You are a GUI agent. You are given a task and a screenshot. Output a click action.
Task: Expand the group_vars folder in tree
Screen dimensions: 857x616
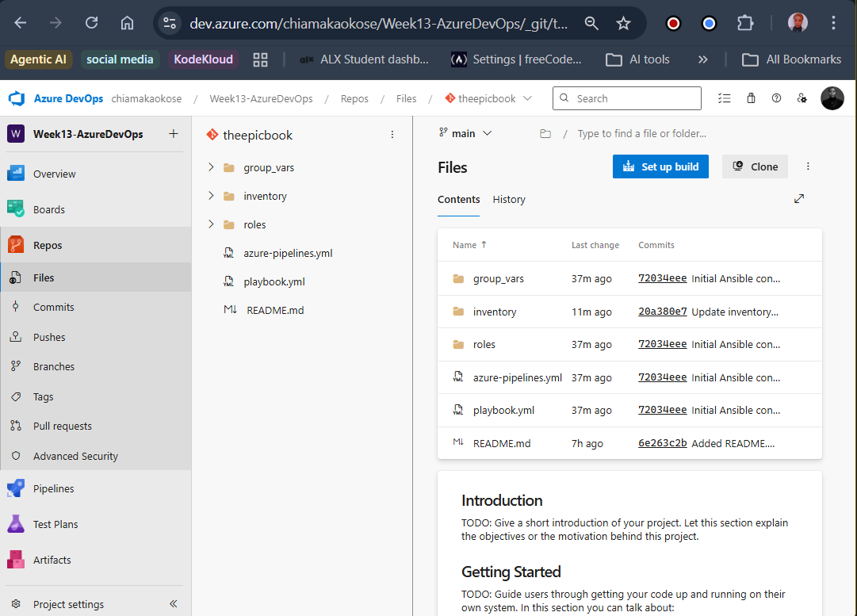211,167
